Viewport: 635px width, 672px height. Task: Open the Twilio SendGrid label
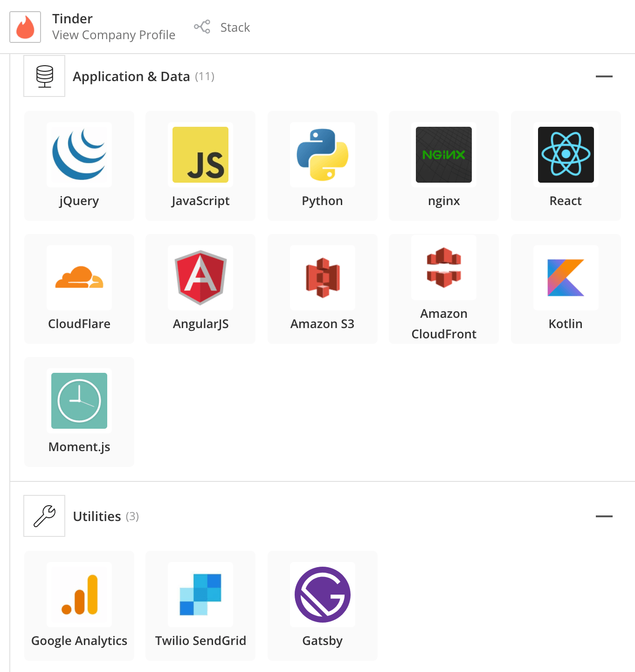click(200, 641)
